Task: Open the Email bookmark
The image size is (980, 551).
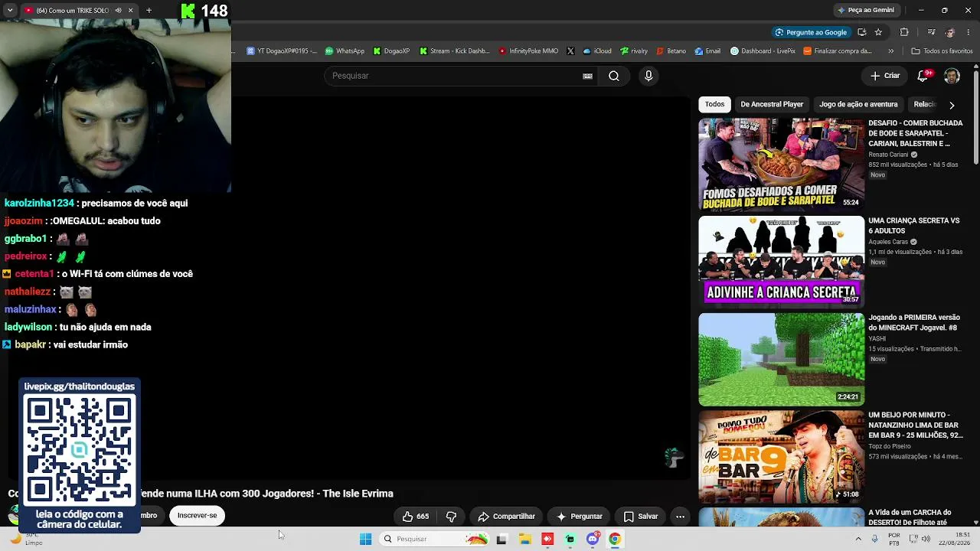Action: [x=707, y=51]
